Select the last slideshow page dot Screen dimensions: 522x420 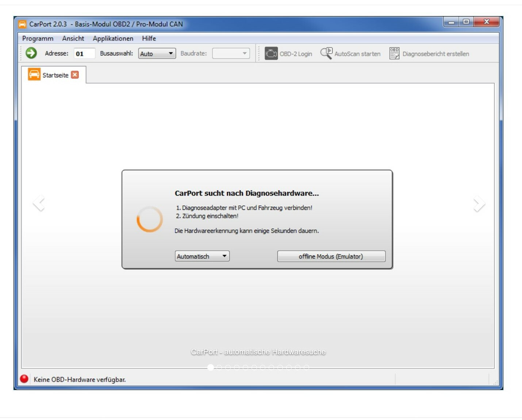tap(306, 367)
